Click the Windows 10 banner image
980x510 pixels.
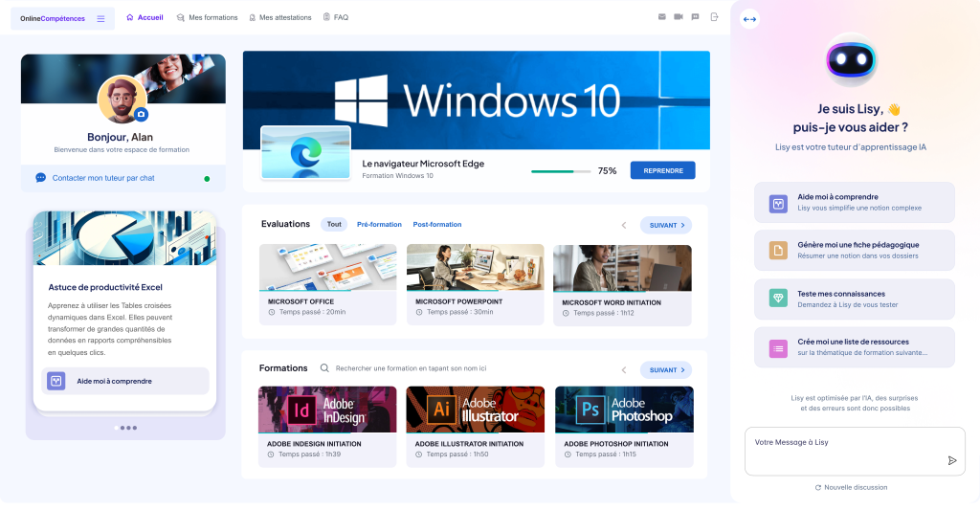click(x=477, y=100)
